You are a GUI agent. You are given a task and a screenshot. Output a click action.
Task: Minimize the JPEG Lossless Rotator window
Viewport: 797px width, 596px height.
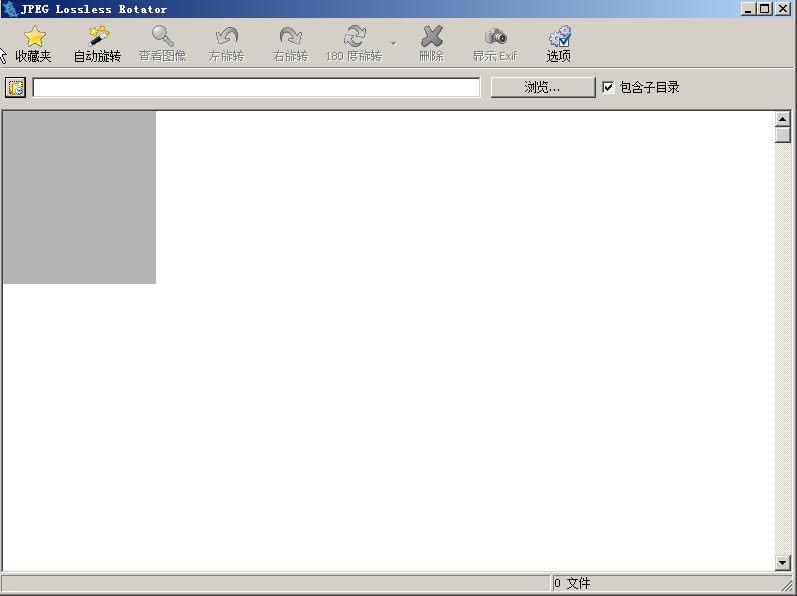coord(748,9)
